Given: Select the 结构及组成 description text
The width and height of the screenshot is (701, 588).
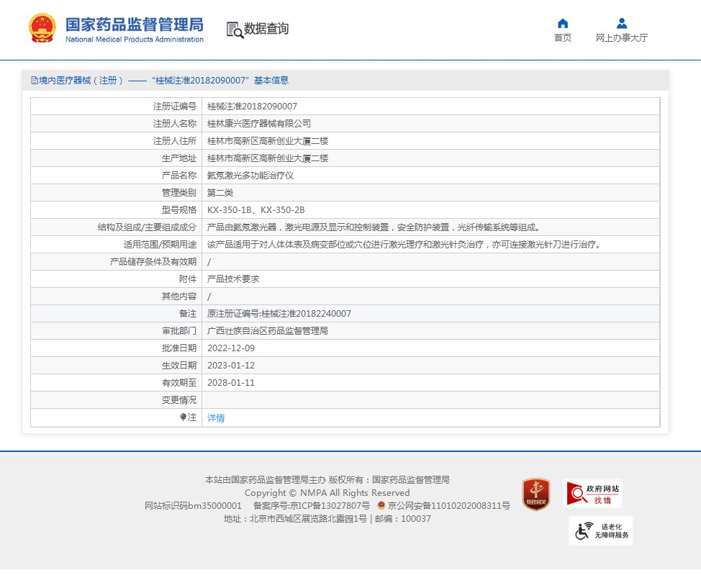Looking at the screenshot, I should [x=375, y=227].
